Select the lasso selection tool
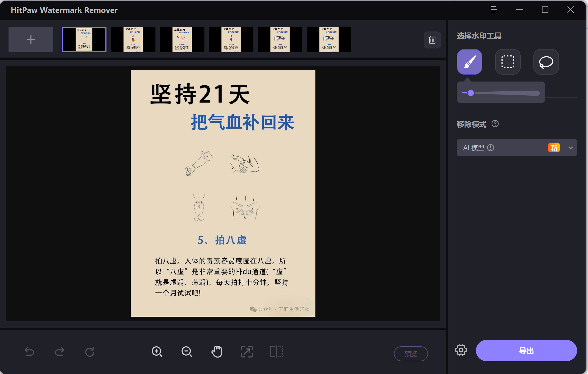588x374 pixels. tap(546, 62)
